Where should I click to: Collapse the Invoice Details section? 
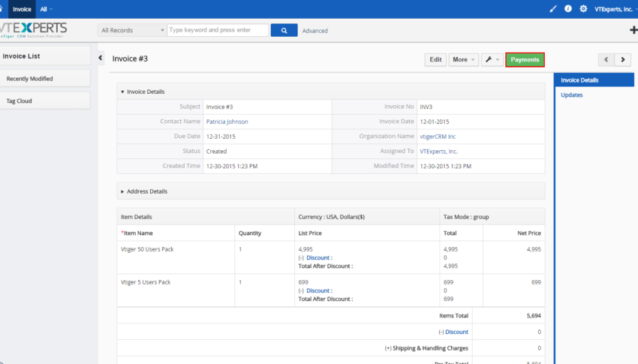tap(122, 92)
